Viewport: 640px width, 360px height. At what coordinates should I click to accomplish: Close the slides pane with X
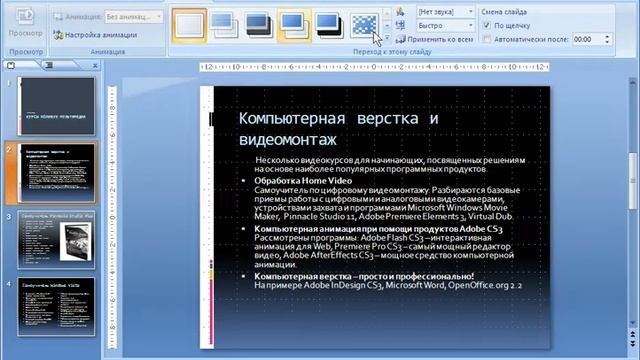point(95,65)
